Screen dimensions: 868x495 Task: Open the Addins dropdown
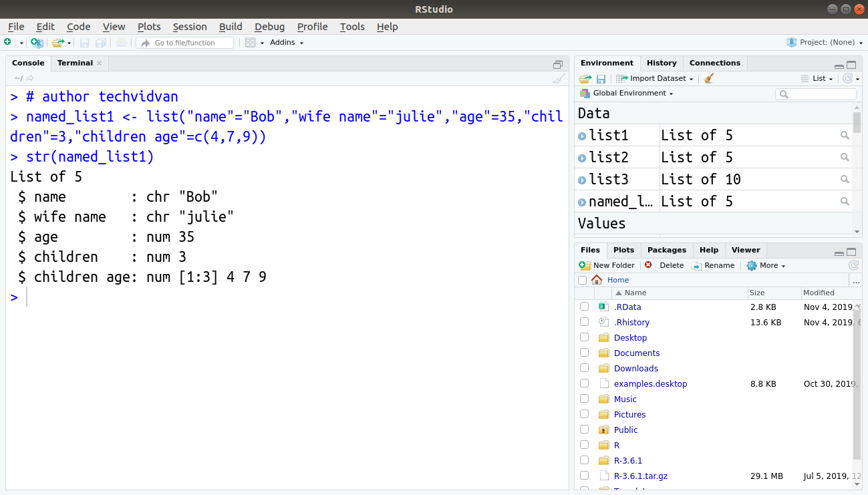click(286, 42)
